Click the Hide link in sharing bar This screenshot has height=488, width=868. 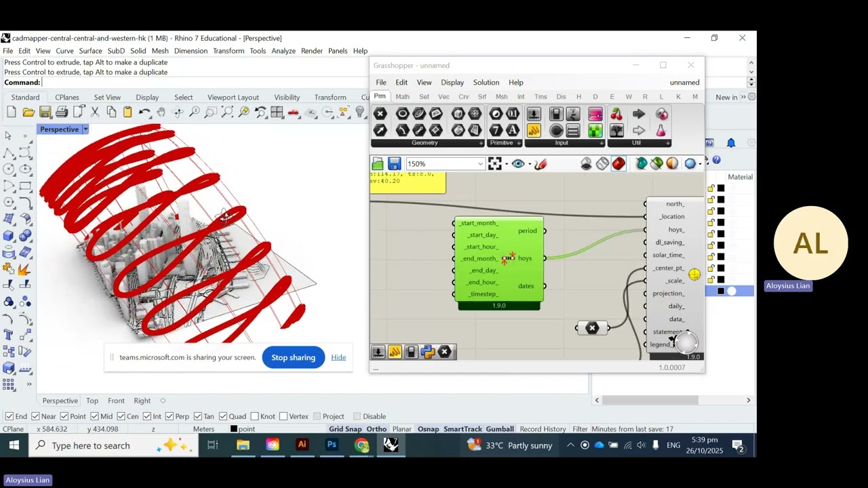point(338,357)
